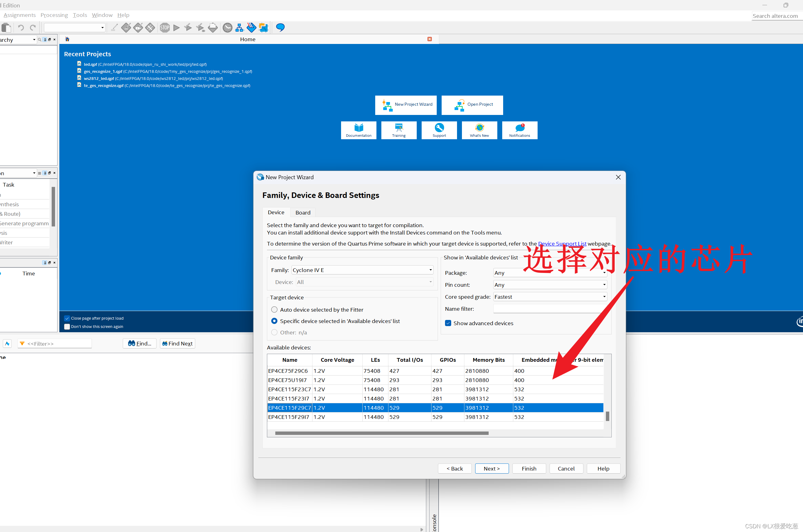Click the Start Compilation play icon

click(x=176, y=27)
